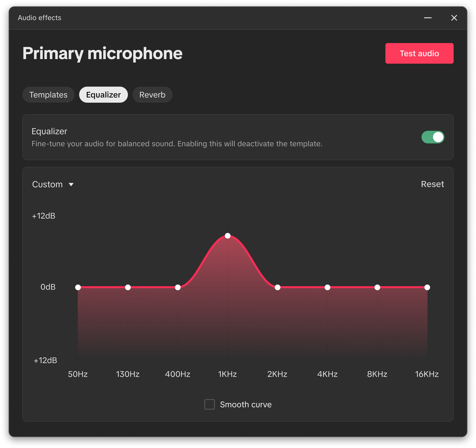Click the Test audio button
The height and width of the screenshot is (448, 476).
click(419, 54)
